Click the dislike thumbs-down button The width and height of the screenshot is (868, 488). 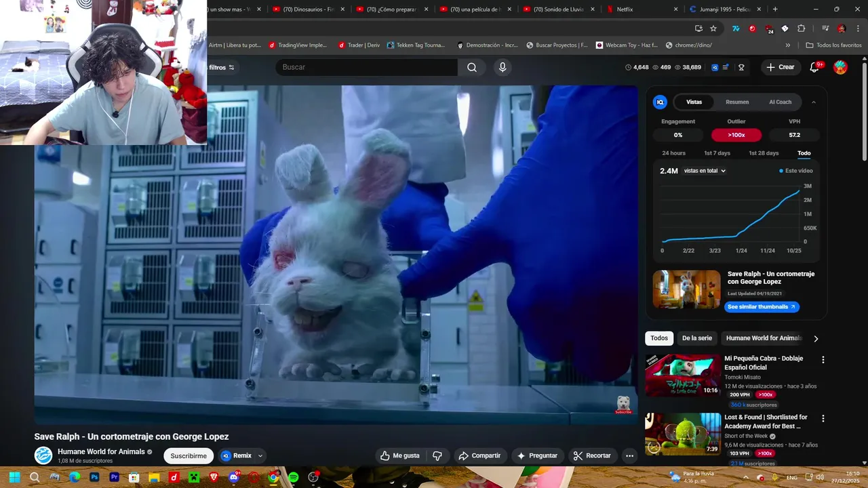coord(437,455)
